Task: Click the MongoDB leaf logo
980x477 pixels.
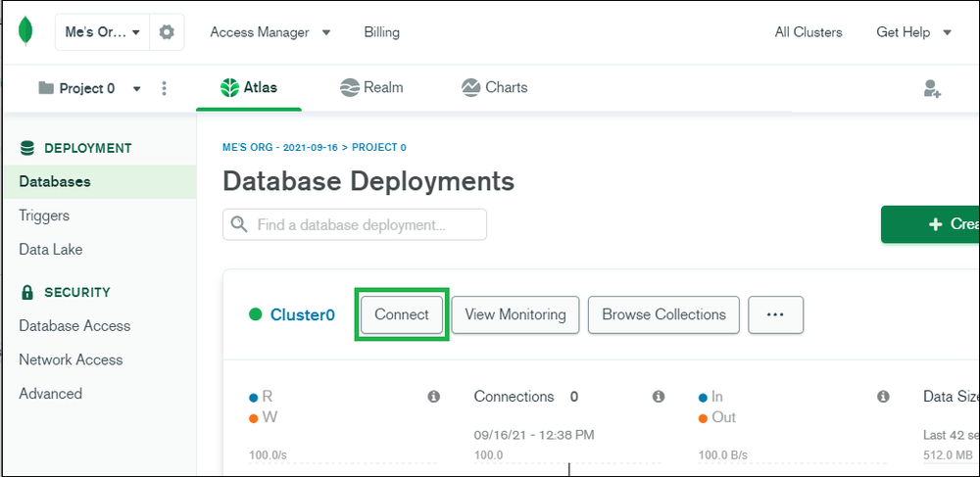Action: point(25,31)
